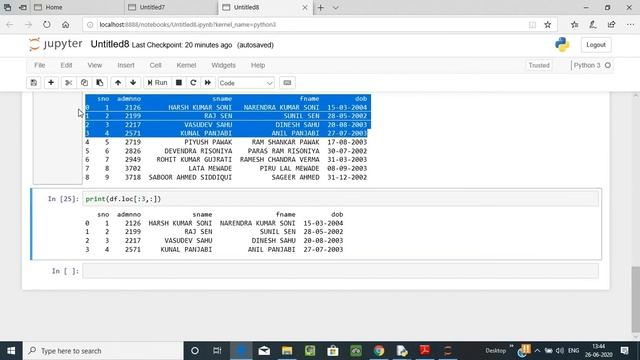This screenshot has width=640, height=360.
Task: Open the cell type Code dropdown
Action: point(246,83)
